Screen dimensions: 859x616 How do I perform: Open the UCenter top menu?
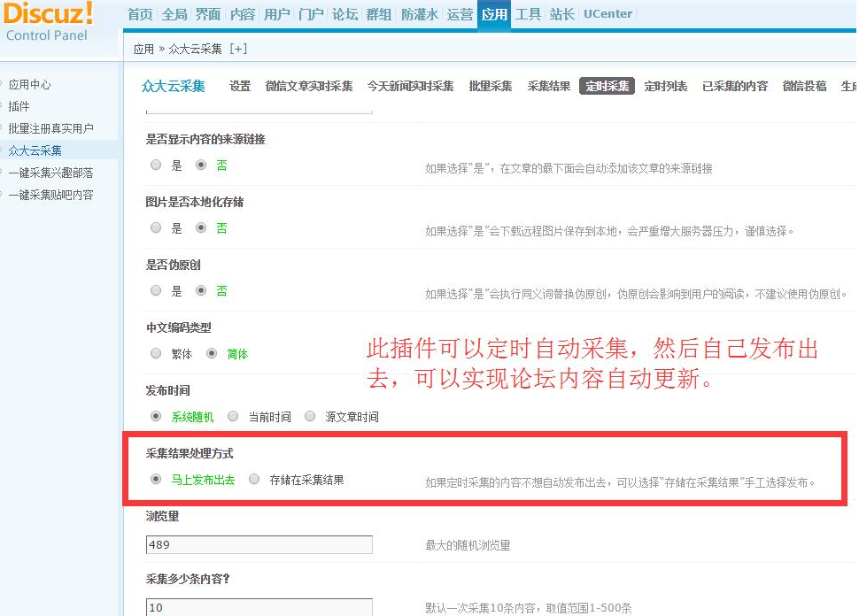coord(607,14)
